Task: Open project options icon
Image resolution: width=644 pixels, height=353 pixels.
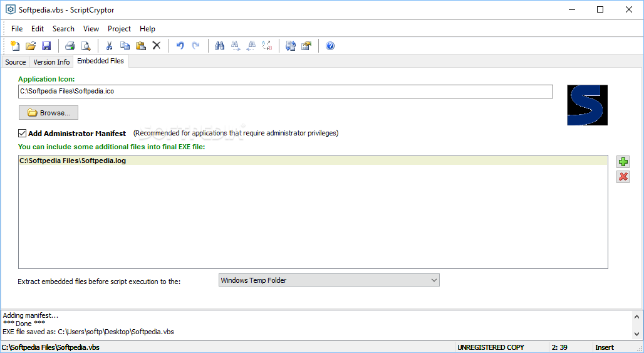Action: click(306, 46)
